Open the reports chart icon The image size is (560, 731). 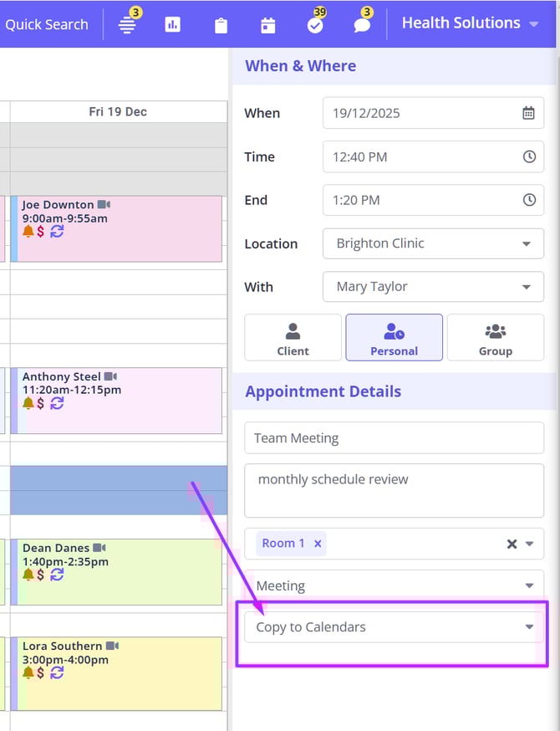pos(173,25)
